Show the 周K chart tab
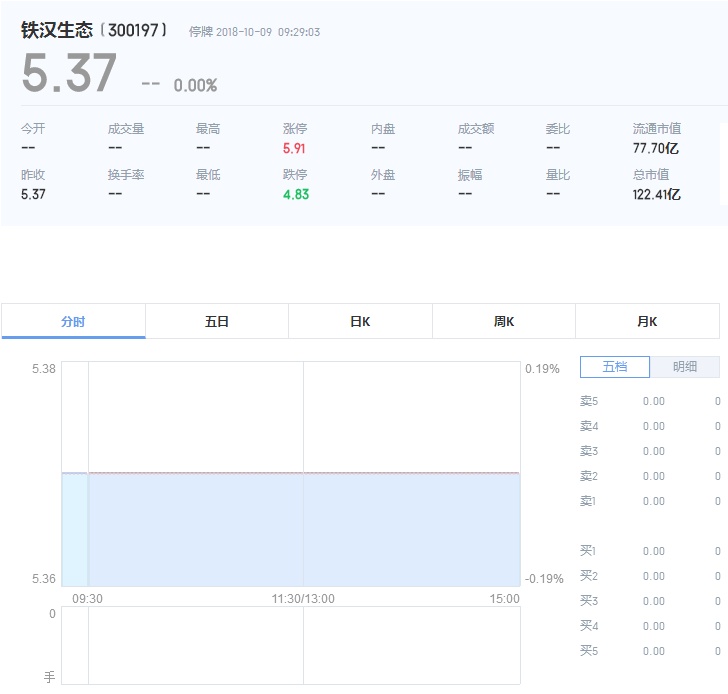 coord(504,321)
